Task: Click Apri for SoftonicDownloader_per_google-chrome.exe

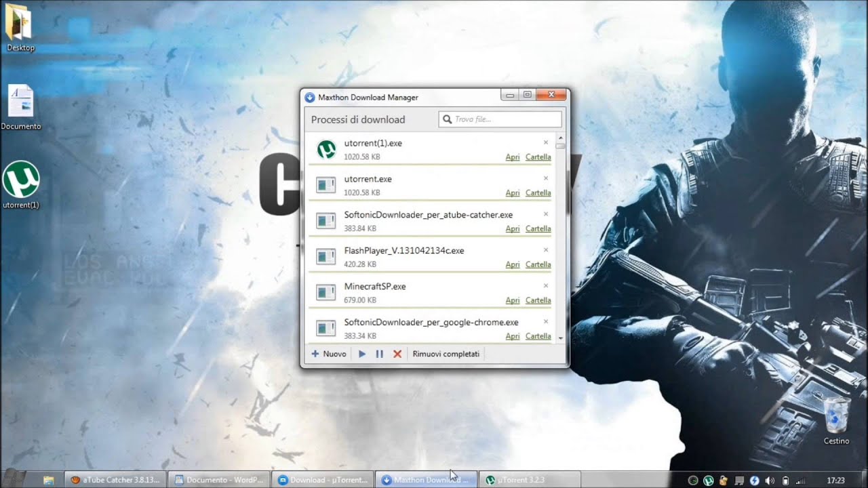Action: (x=513, y=336)
